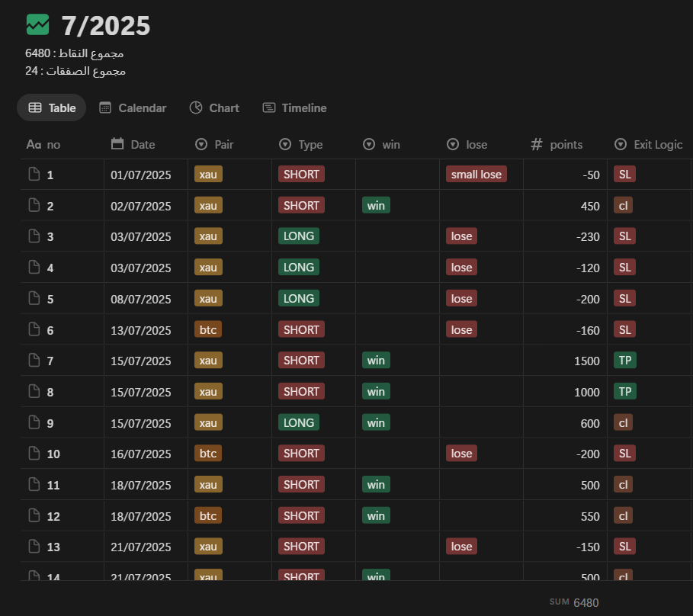
Task: Click the green chart page icon
Action: pyautogui.click(x=37, y=25)
